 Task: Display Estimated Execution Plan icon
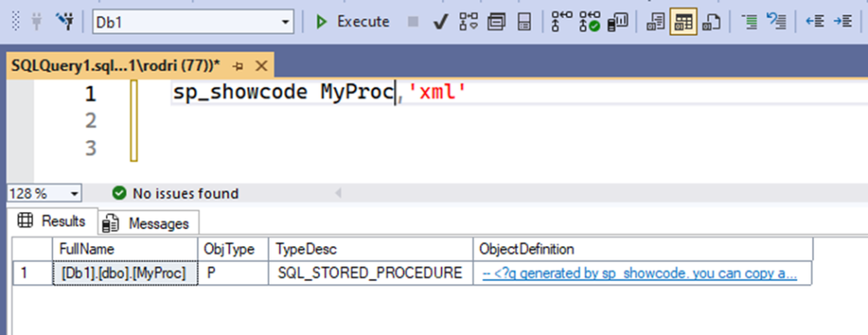coord(468,22)
